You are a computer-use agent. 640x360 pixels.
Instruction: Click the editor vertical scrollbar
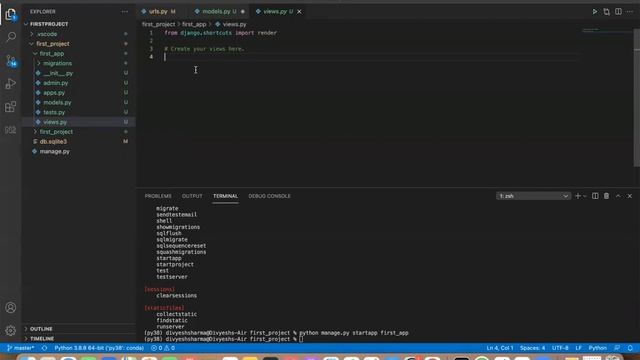pyautogui.click(x=637, y=98)
